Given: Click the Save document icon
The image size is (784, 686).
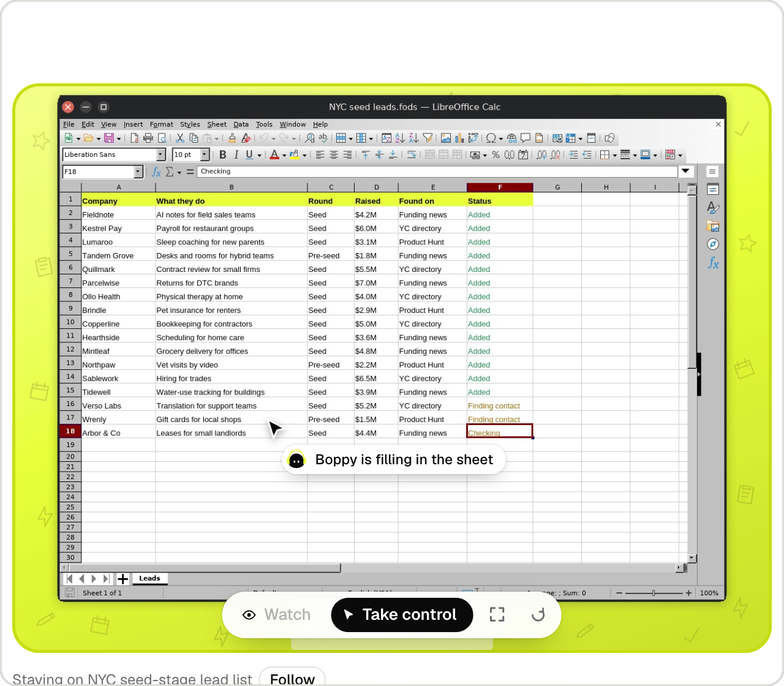Looking at the screenshot, I should click(109, 138).
